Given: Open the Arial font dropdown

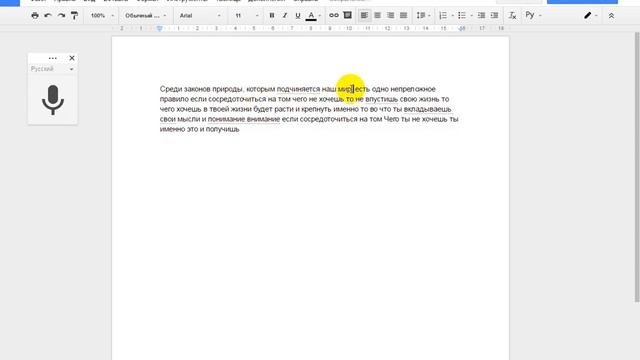Looking at the screenshot, I should (200, 16).
